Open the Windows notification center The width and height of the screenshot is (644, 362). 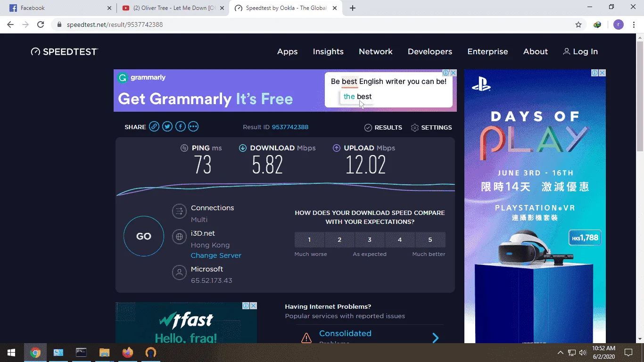coord(628,353)
